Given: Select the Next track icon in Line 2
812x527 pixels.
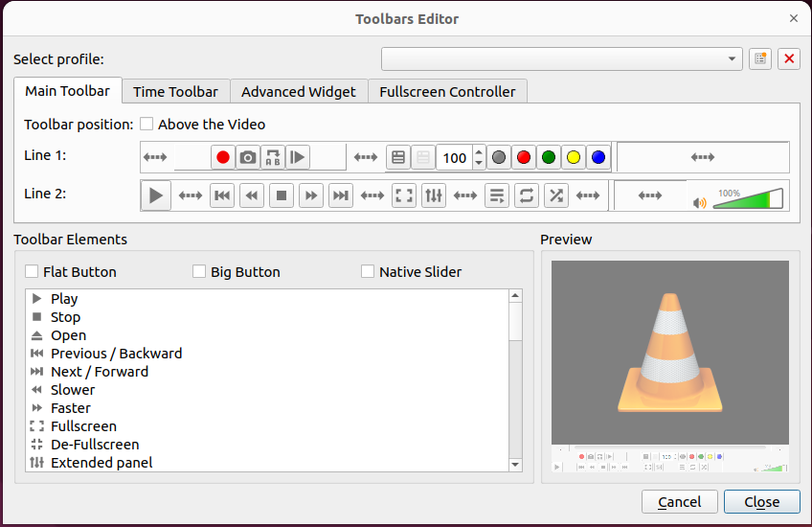Looking at the screenshot, I should point(341,195).
